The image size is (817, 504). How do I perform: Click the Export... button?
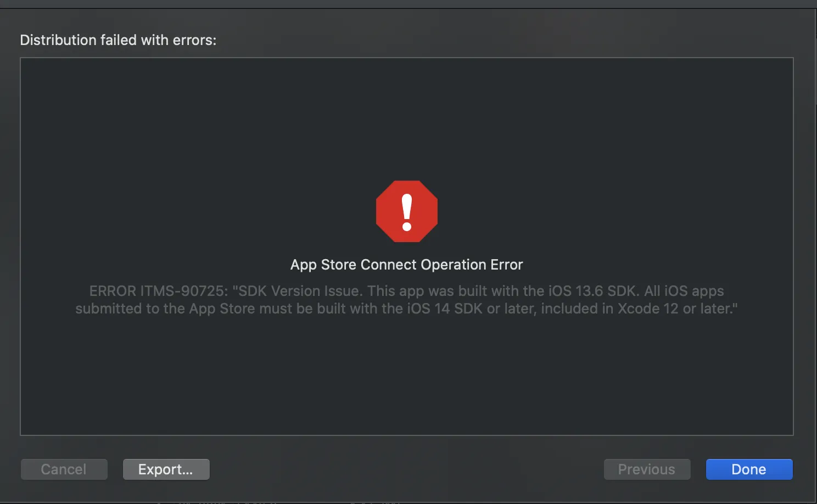coord(166,469)
